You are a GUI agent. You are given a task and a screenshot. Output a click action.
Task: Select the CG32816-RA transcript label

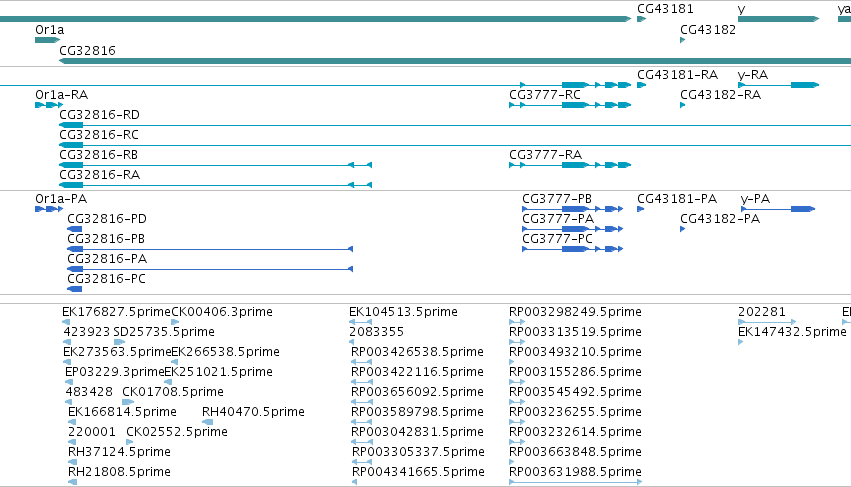(x=99, y=175)
